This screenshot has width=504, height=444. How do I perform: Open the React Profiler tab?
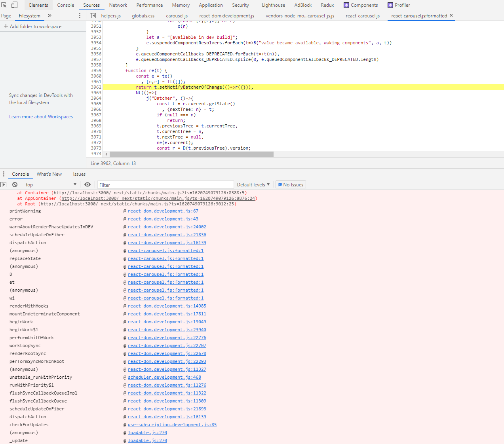[399, 5]
